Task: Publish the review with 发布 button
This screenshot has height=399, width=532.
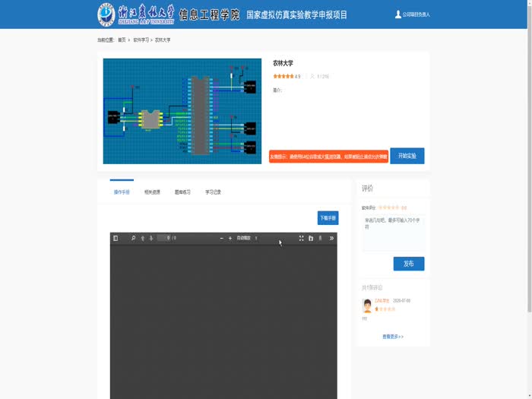Action: pyautogui.click(x=408, y=264)
